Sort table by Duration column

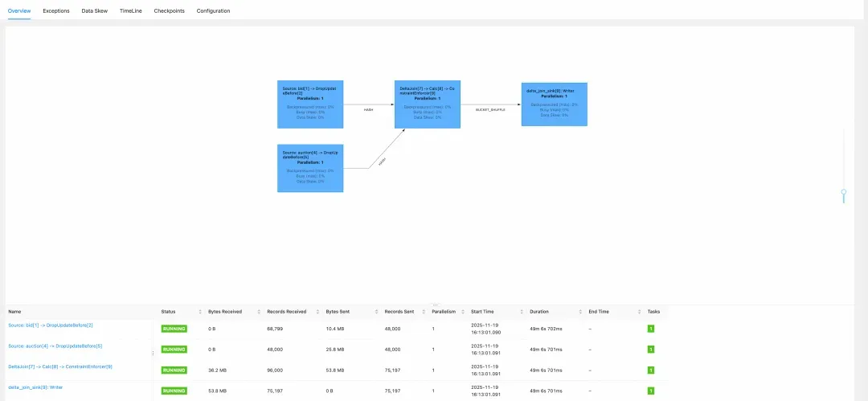[x=580, y=312]
